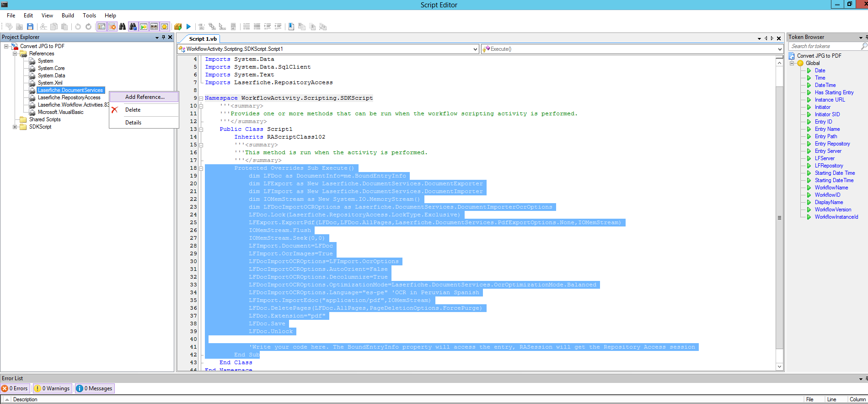
Task: Open the Edit menu
Action: click(x=28, y=16)
